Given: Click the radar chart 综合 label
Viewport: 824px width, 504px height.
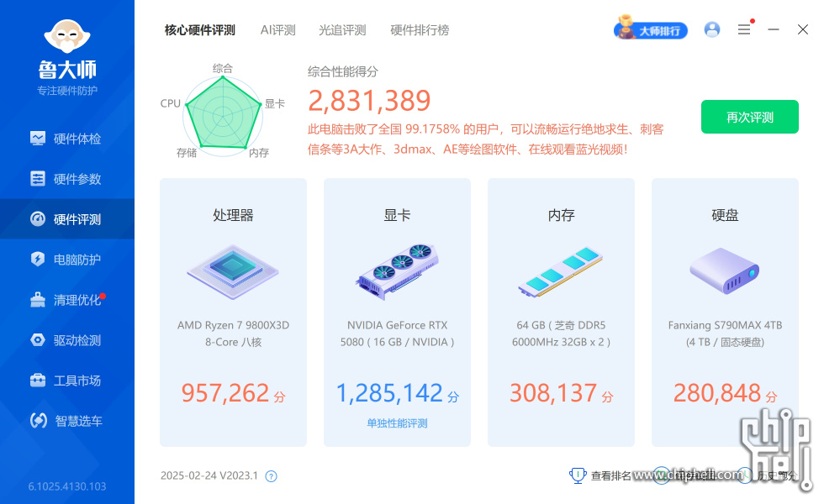Looking at the screenshot, I should pyautogui.click(x=222, y=68).
